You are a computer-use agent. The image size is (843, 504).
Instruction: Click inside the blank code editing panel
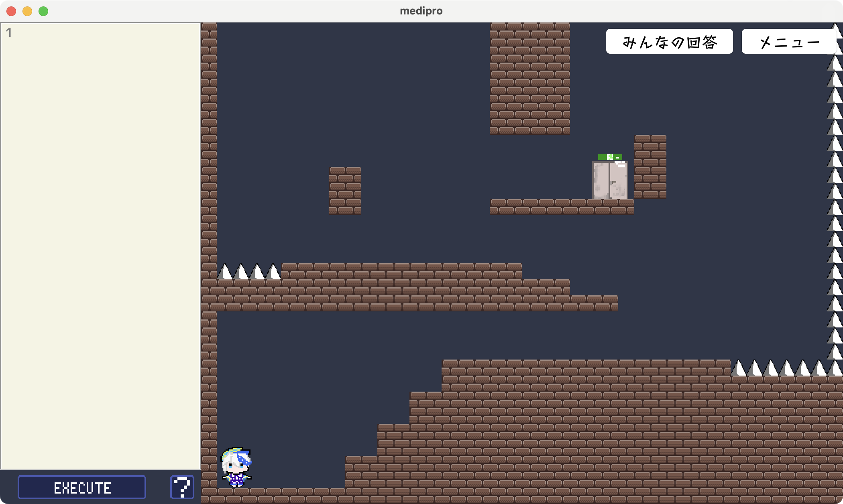(100, 241)
